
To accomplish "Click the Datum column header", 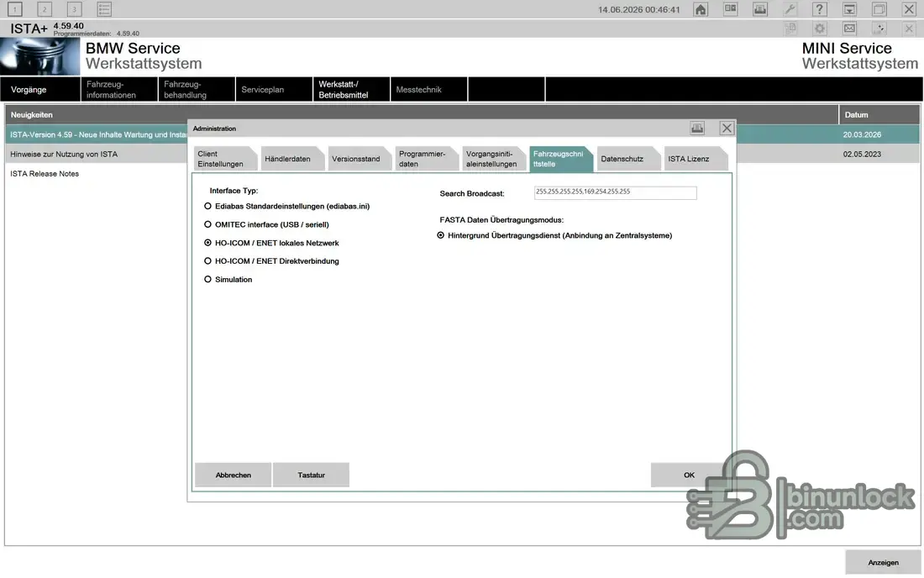I will pyautogui.click(x=879, y=115).
